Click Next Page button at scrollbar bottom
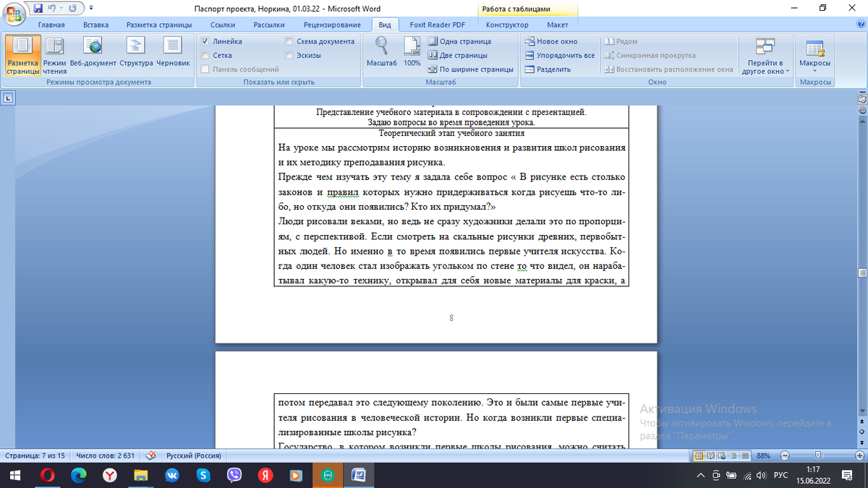 point(861,441)
